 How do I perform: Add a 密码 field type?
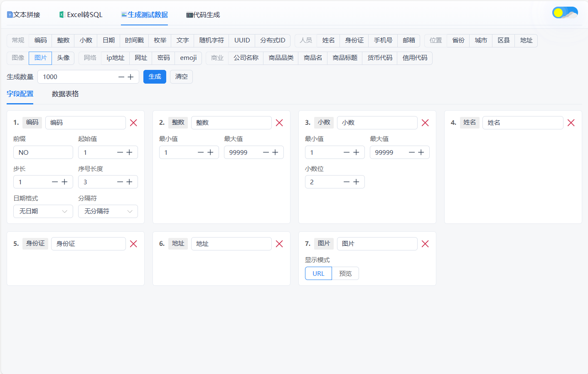[x=164, y=58]
